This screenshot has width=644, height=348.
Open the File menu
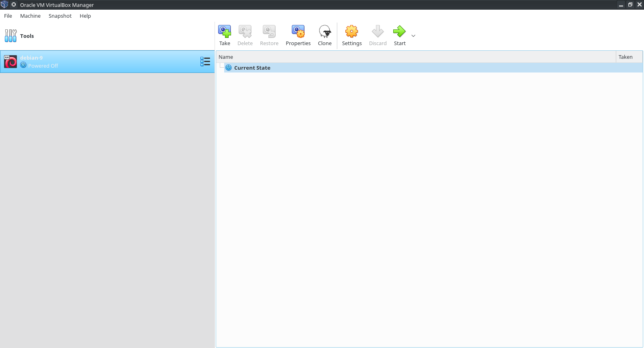(8, 16)
